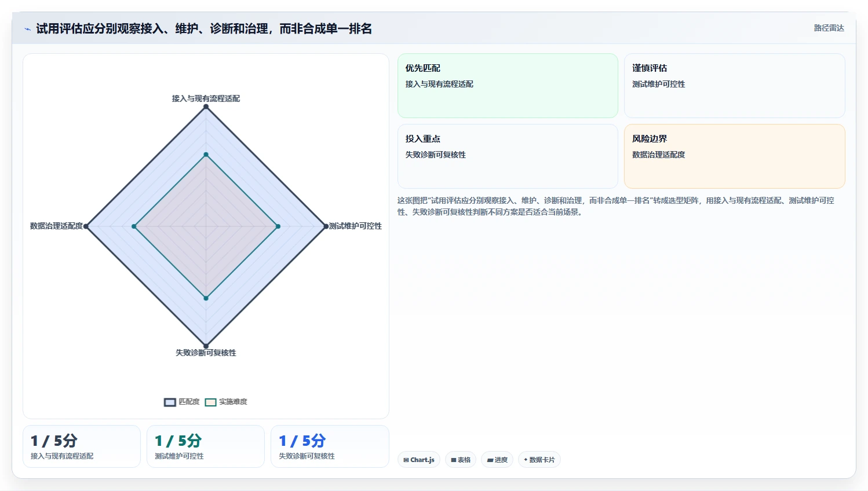Viewport: 868px width, 491px height.
Task: Click the bottom outer radar data point
Action: point(206,346)
